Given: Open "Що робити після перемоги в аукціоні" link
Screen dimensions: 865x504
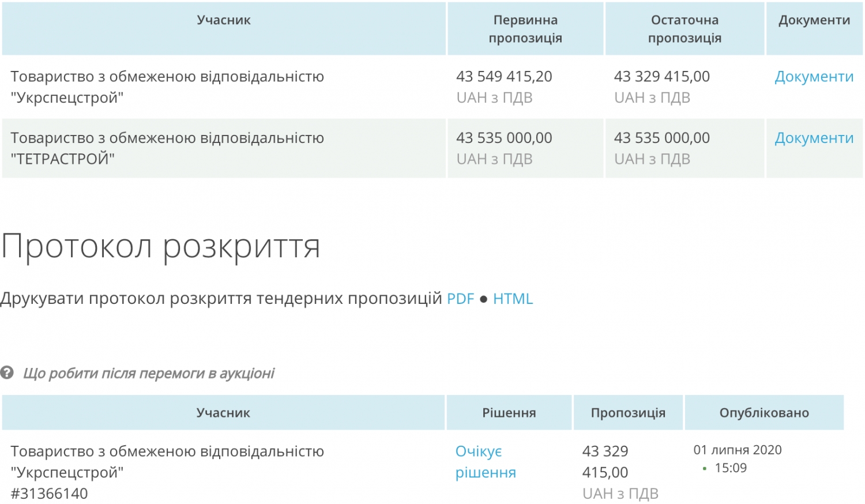Looking at the screenshot, I should pyautogui.click(x=148, y=373).
